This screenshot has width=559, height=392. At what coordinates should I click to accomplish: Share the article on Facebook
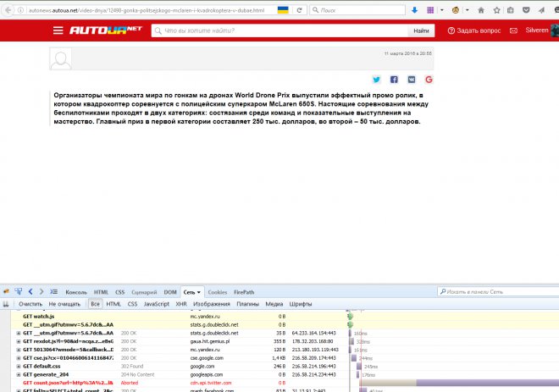(395, 80)
